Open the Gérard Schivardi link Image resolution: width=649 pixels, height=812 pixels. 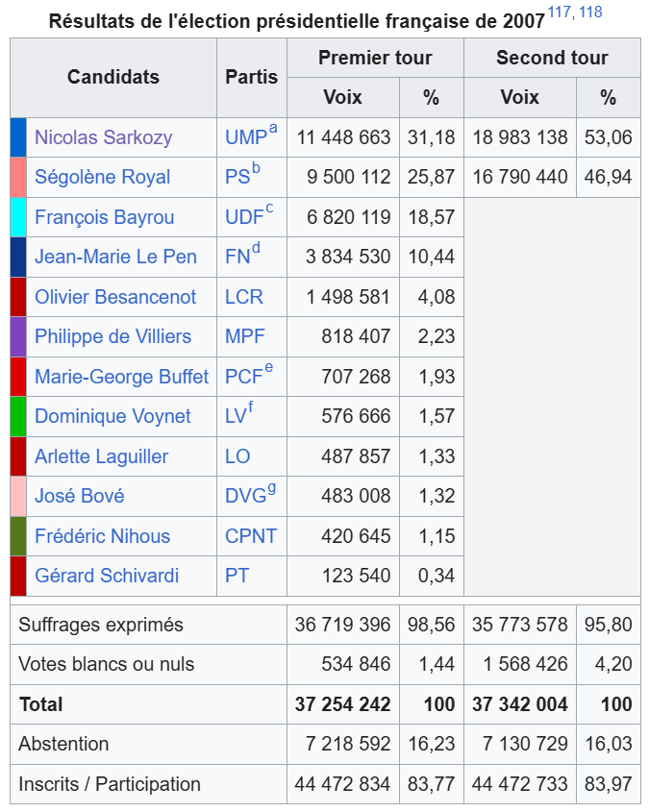click(x=107, y=576)
